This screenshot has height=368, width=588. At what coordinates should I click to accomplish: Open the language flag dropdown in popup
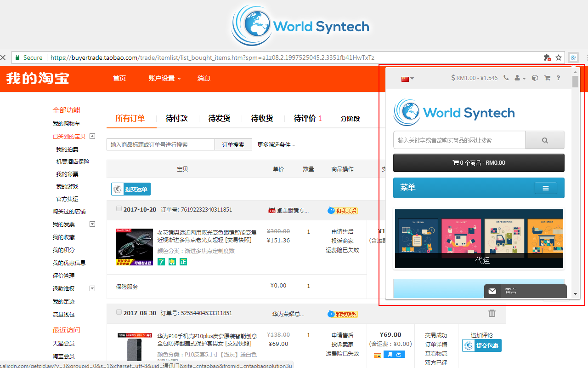point(407,79)
